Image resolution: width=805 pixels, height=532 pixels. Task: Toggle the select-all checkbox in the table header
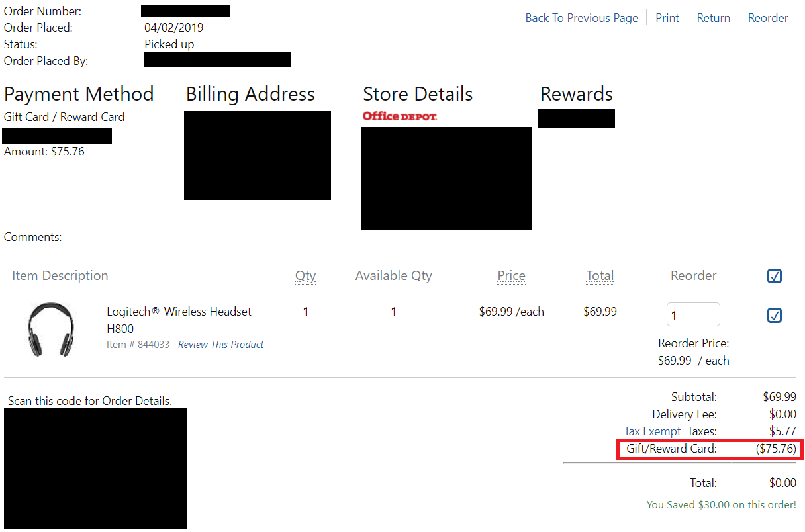[x=775, y=276]
